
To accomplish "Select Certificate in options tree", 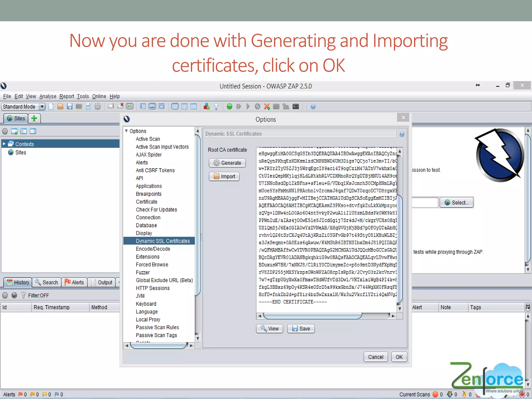I will coord(147,202).
